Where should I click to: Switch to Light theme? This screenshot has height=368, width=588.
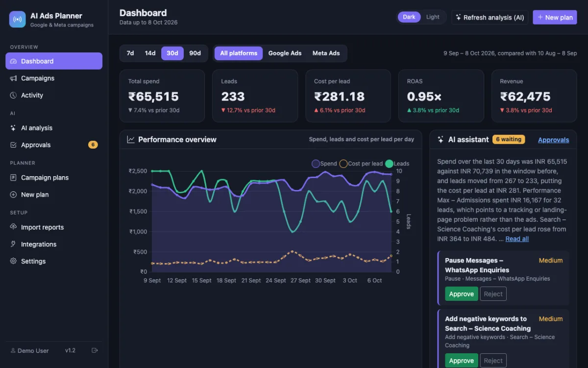coord(433,17)
